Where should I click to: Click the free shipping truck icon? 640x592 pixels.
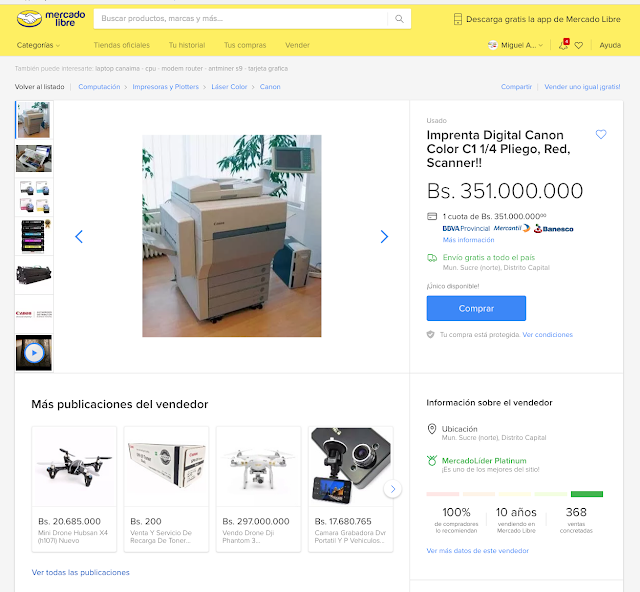[x=432, y=258]
